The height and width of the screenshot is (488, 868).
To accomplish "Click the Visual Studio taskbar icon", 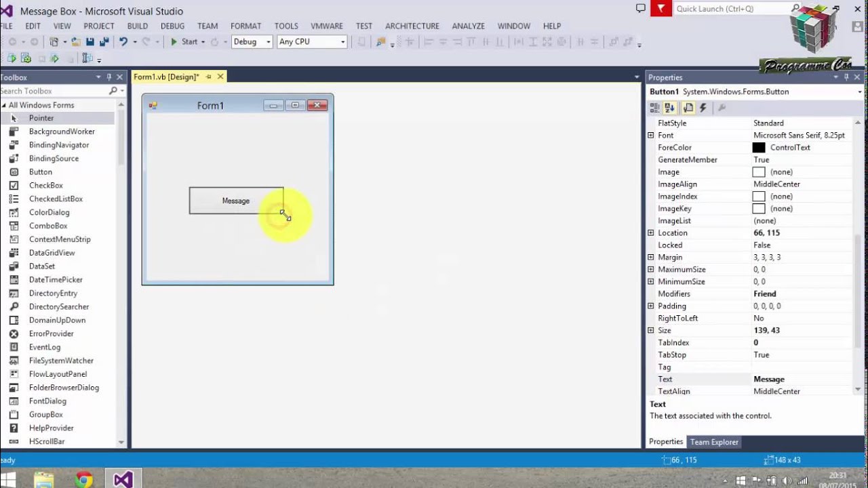I will pyautogui.click(x=123, y=480).
